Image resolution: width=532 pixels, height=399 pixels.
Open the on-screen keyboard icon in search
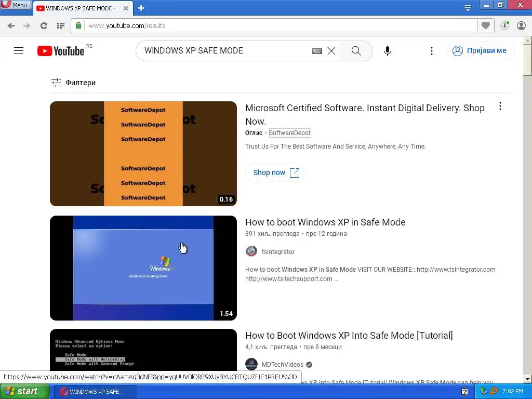317,51
